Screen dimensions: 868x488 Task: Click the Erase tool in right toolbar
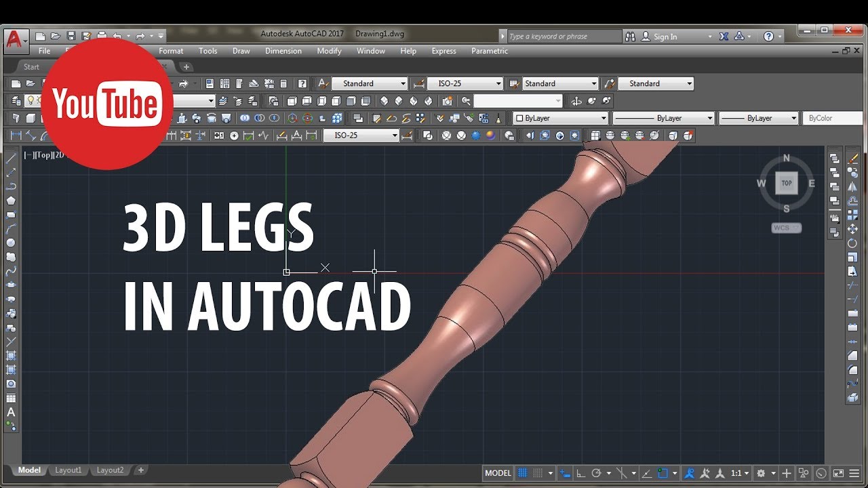[x=853, y=159]
